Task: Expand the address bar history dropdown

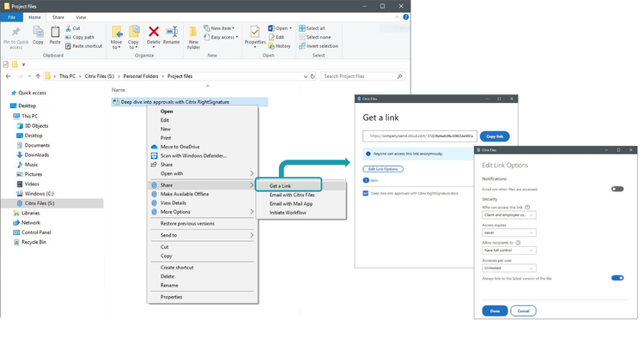Action: 306,76
